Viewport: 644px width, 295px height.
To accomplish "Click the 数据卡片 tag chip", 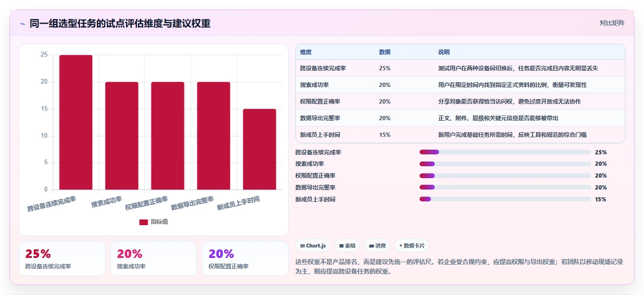I will tap(412, 246).
